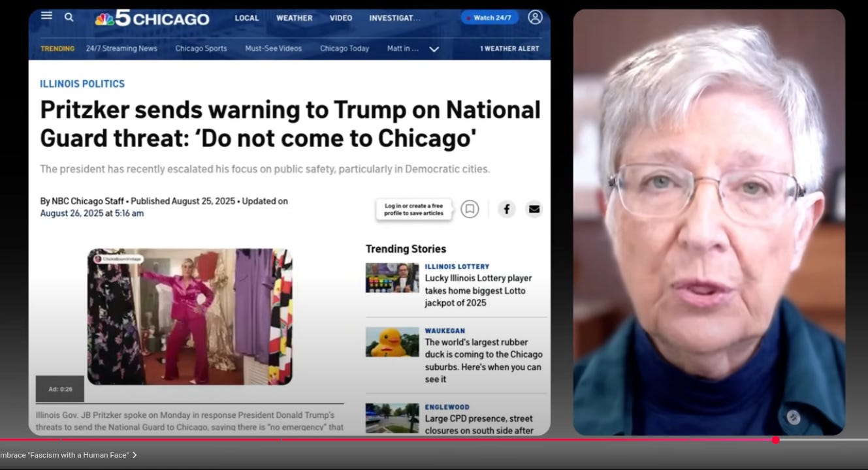The image size is (868, 470).
Task: Open the NBC Chicago hamburger menu
Action: coord(46,16)
